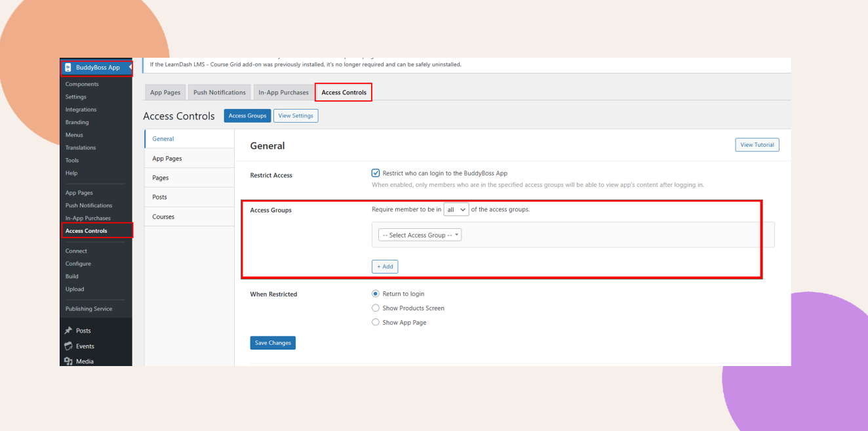The width and height of the screenshot is (868, 431).
Task: Open Tools in the sidebar
Action: 72,160
